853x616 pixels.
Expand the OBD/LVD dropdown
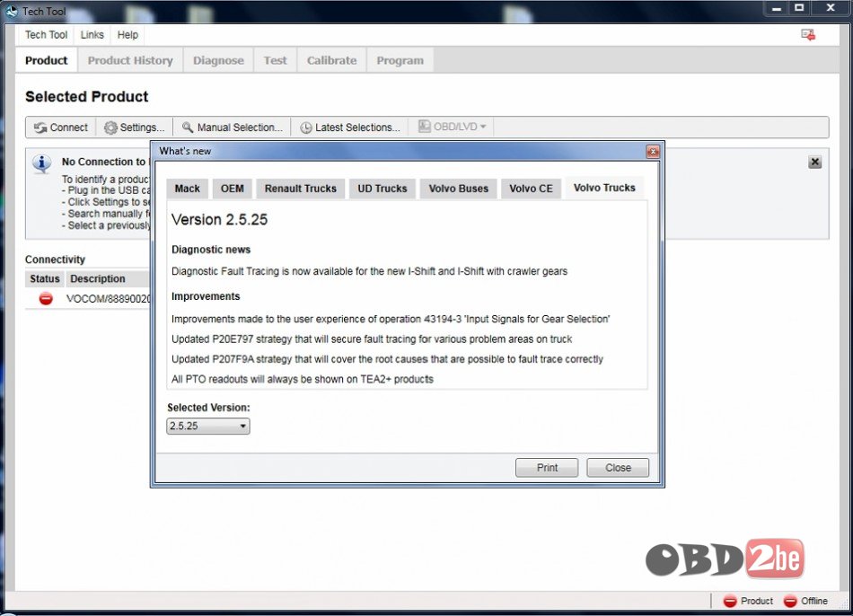tap(452, 127)
